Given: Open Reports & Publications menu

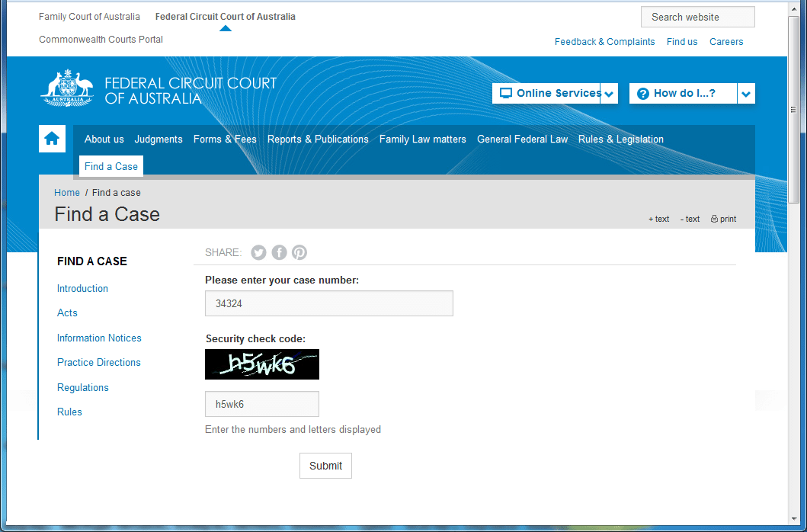Looking at the screenshot, I should click(x=318, y=139).
